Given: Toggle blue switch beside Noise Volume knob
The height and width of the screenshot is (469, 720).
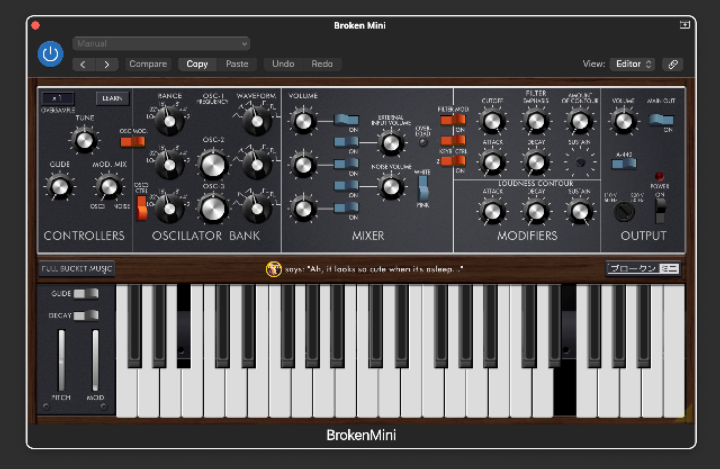Looking at the screenshot, I should click(346, 186).
